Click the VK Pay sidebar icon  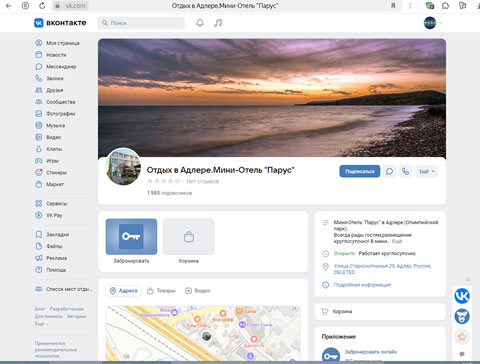[x=39, y=215]
